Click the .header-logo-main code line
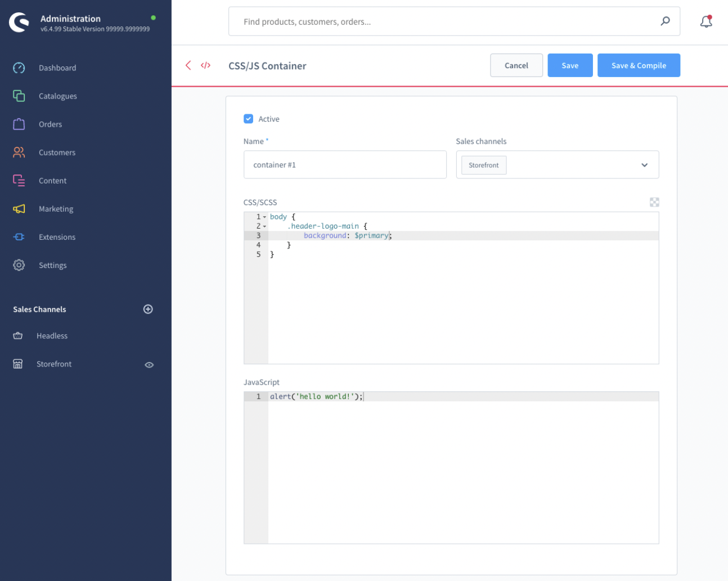Image resolution: width=728 pixels, height=581 pixels. point(327,226)
